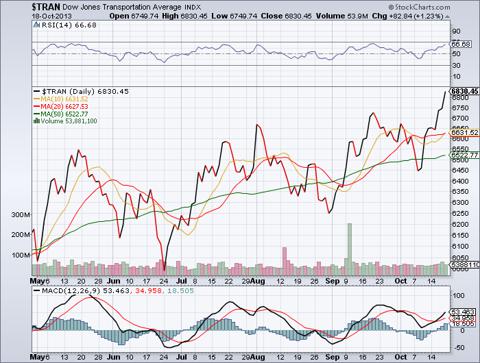Click the $TRAN ticker symbol in the title
This screenshot has height=363, width=480.
(46, 6)
